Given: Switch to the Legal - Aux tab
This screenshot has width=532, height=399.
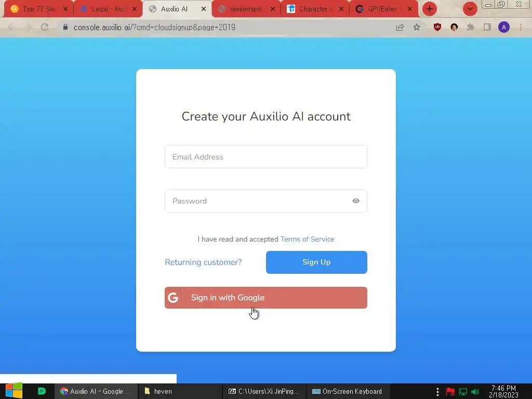Looking at the screenshot, I should click(107, 9).
